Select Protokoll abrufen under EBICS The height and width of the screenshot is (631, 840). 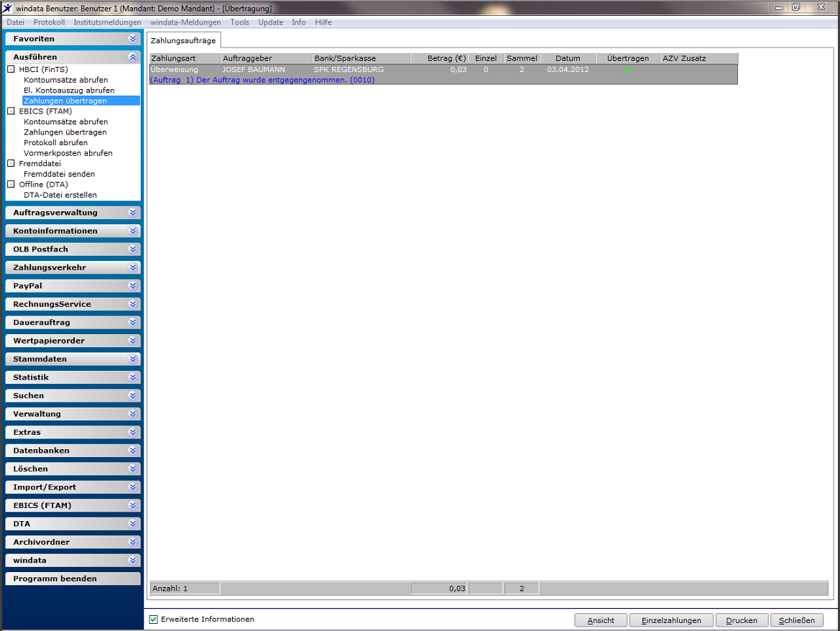(56, 142)
